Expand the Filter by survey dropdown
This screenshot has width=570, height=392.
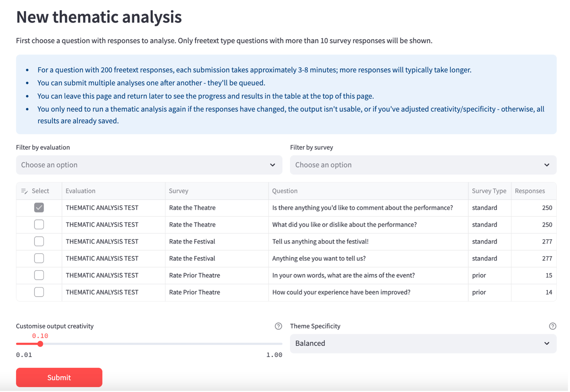click(423, 165)
